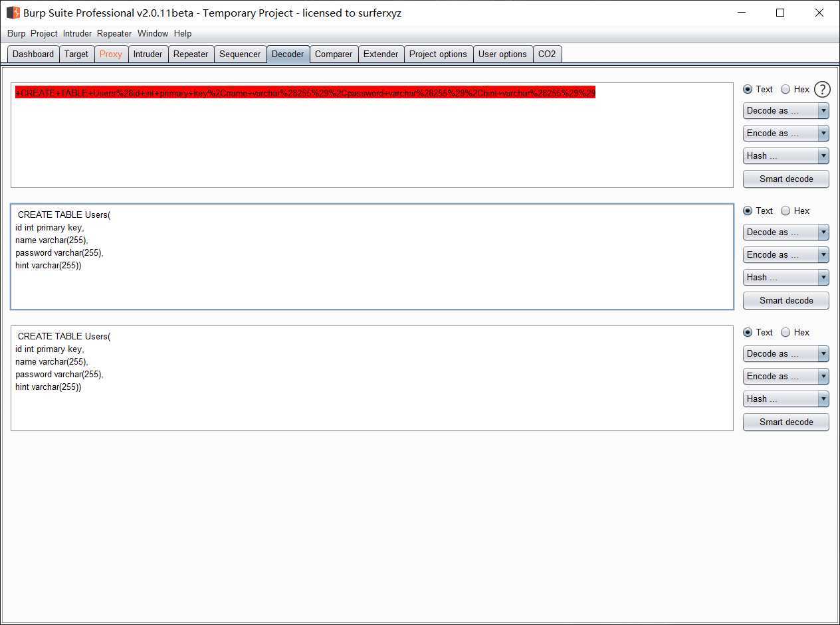The image size is (840, 625).
Task: Switch to the Repeater tab
Action: pyautogui.click(x=191, y=54)
